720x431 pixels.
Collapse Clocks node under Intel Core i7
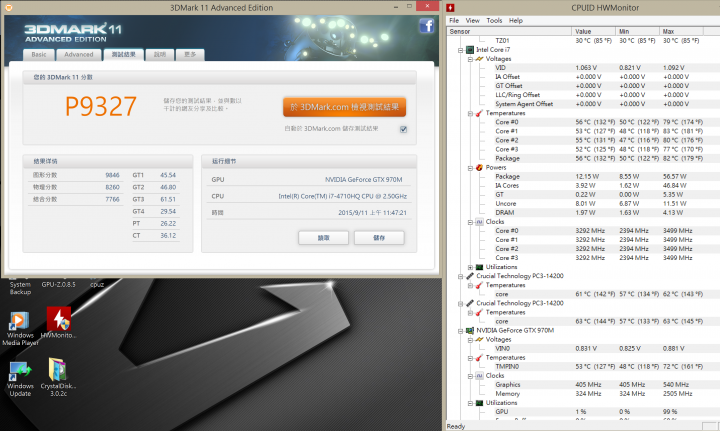tap(470, 222)
